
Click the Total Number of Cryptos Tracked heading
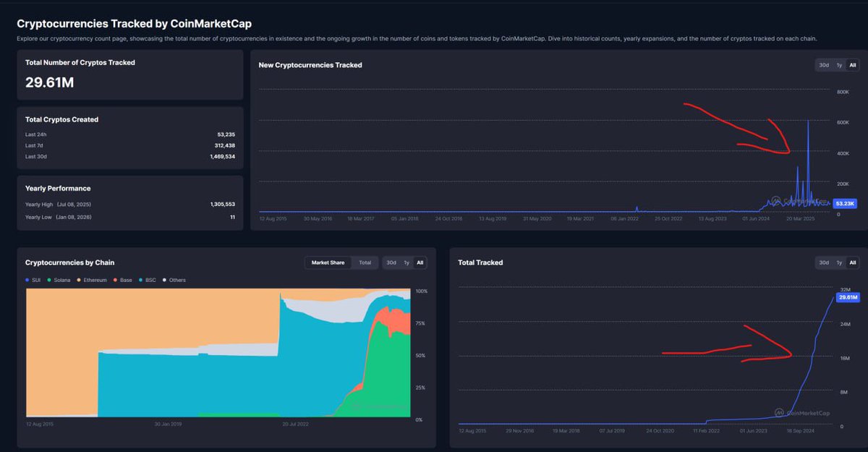80,62
